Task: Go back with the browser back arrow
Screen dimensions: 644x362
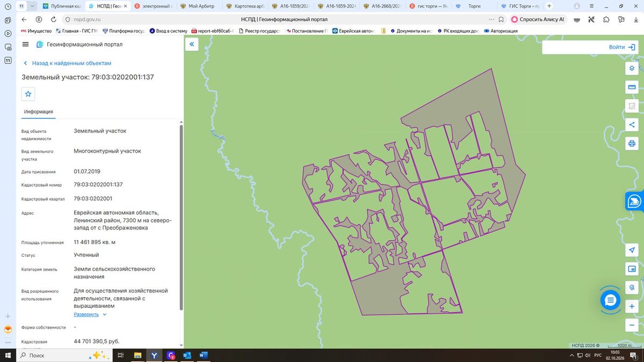Action: click(24, 19)
